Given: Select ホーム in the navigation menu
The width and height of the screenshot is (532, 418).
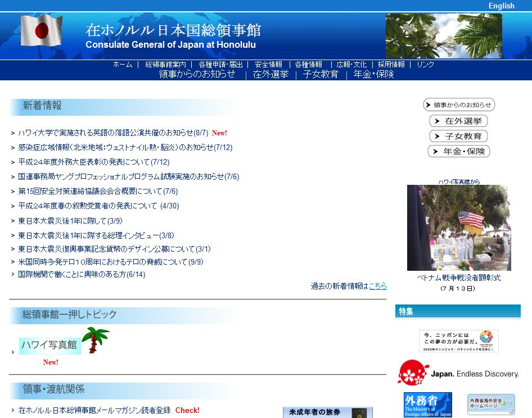Looking at the screenshot, I should pos(123,65).
